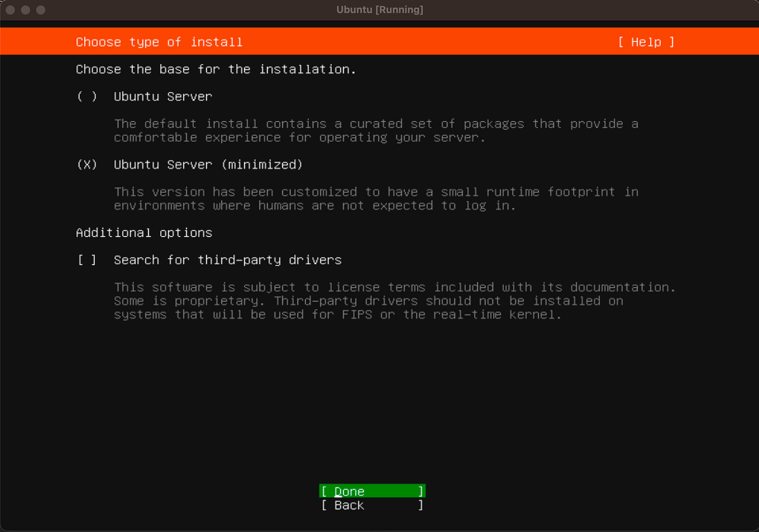Click the 'Ubuntu Server (minimized)' label

(208, 165)
